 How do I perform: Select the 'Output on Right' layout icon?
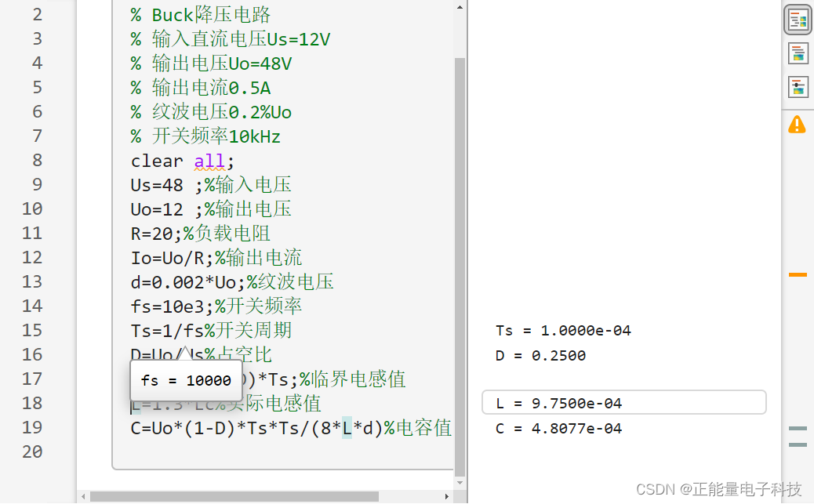(798, 19)
